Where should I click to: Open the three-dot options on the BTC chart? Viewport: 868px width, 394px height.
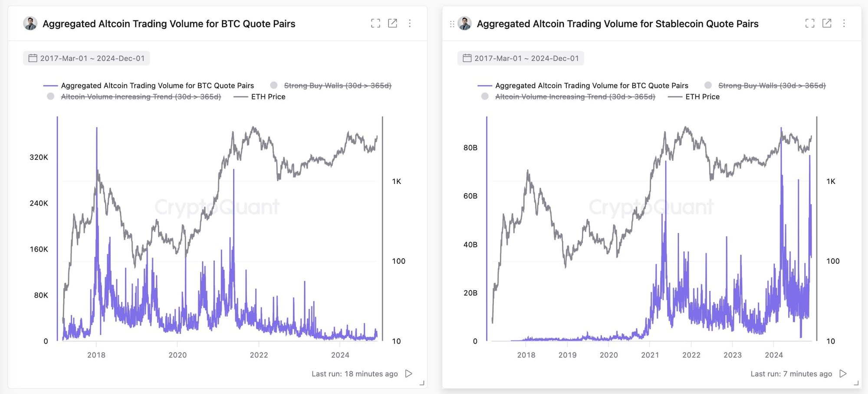(410, 23)
